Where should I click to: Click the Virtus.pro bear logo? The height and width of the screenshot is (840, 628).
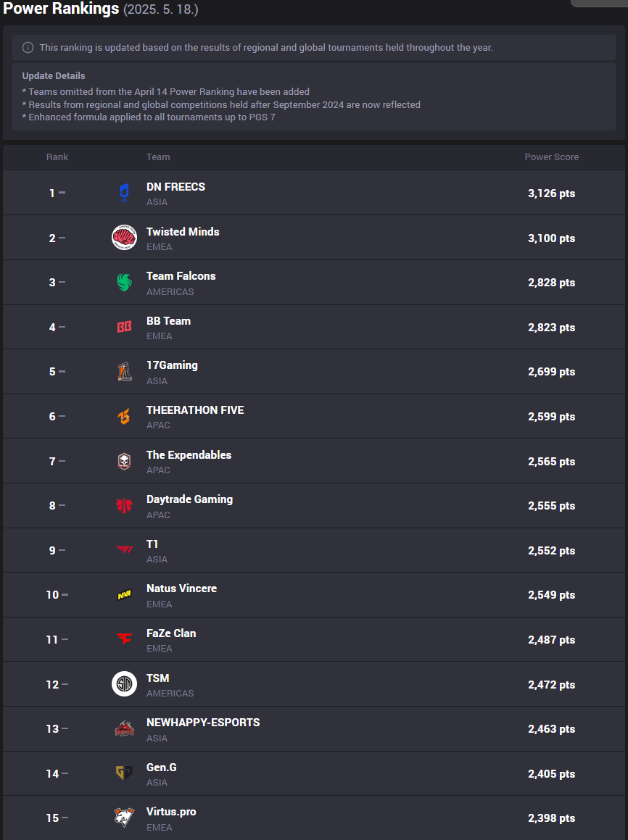124,818
